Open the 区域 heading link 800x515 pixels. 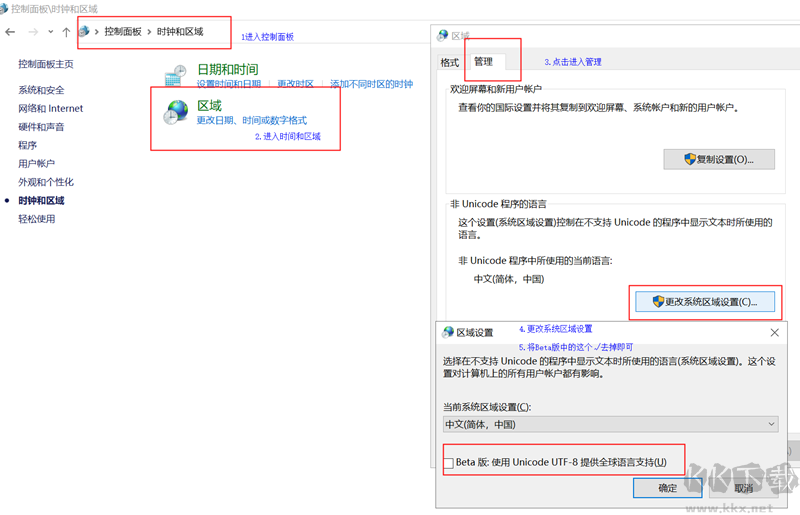click(x=210, y=106)
